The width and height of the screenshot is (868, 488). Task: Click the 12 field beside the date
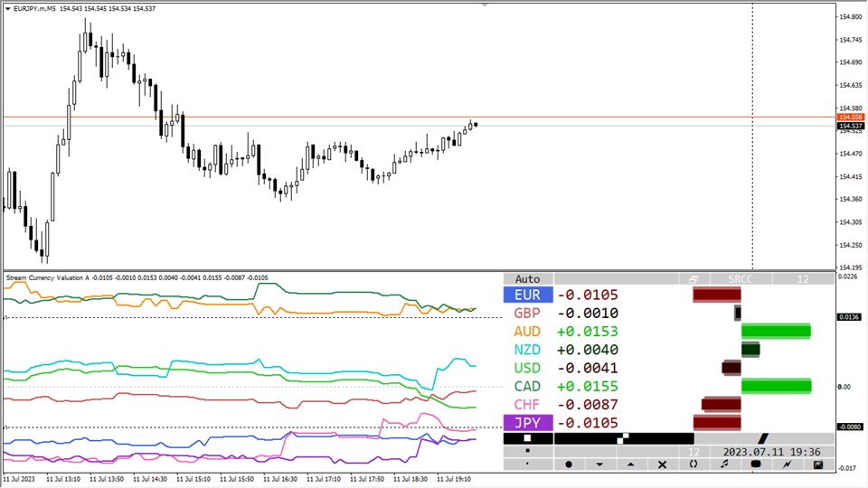(693, 452)
